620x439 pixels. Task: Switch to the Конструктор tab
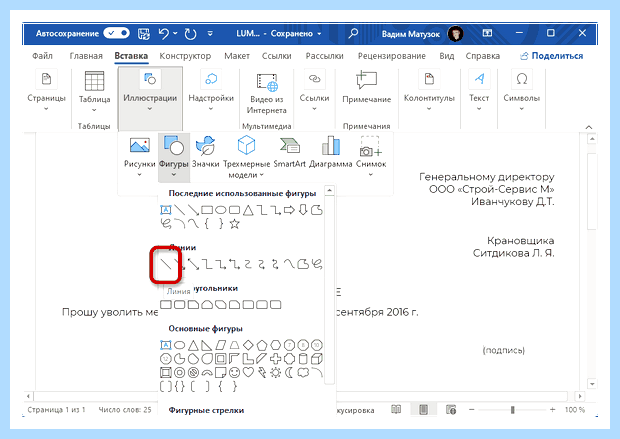pos(185,56)
